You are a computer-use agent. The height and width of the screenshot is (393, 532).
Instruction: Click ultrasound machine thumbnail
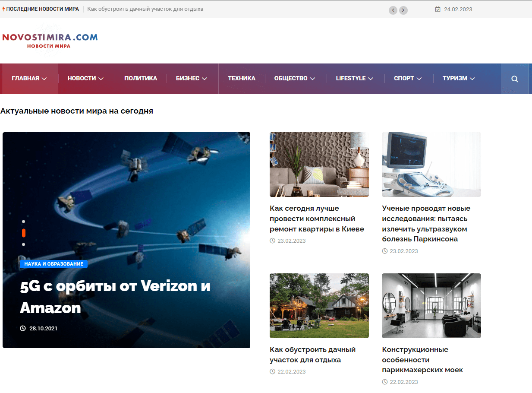(431, 165)
